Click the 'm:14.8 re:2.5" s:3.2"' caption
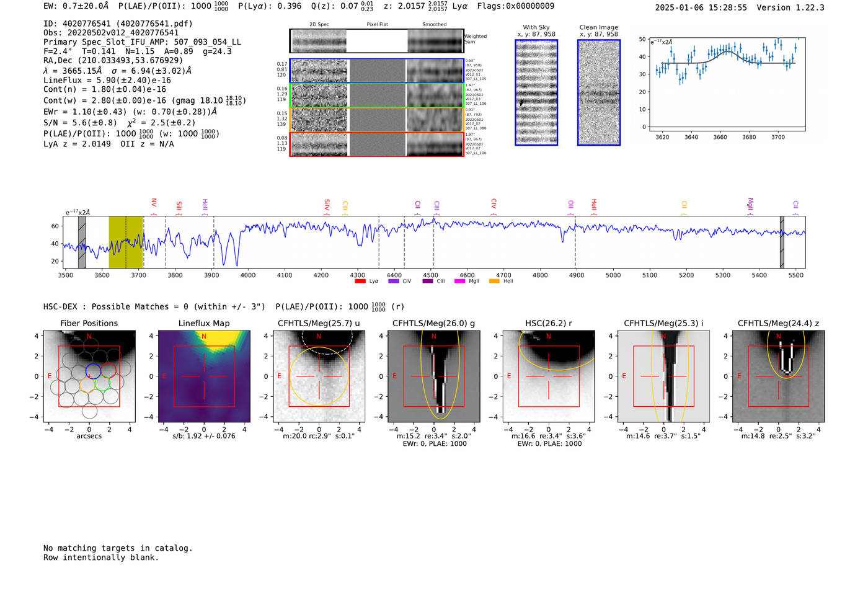The height and width of the screenshot is (591, 868). [x=779, y=436]
